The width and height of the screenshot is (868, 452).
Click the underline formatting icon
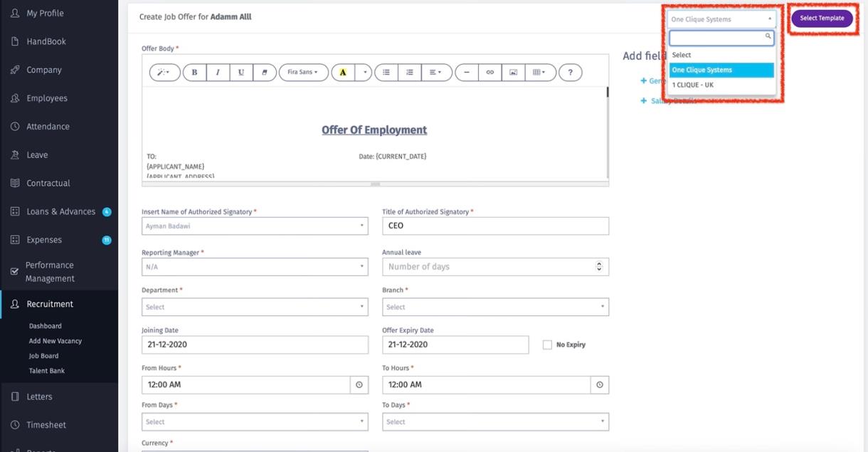tap(241, 73)
